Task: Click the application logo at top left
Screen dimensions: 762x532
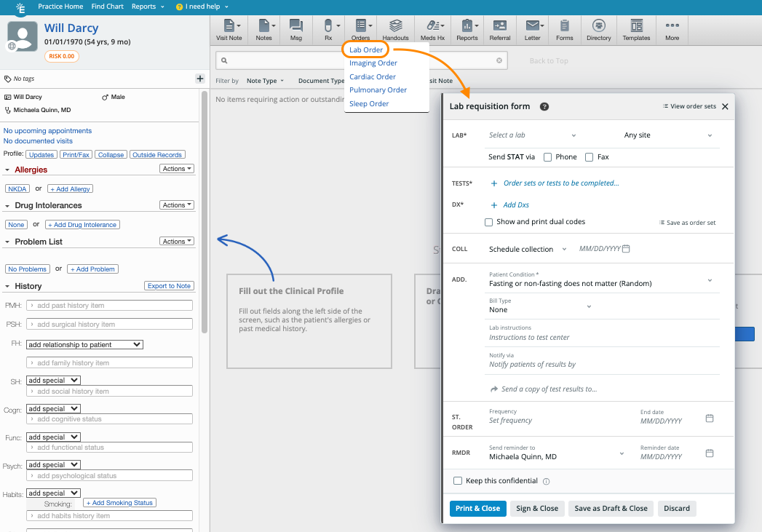Action: 20,8
